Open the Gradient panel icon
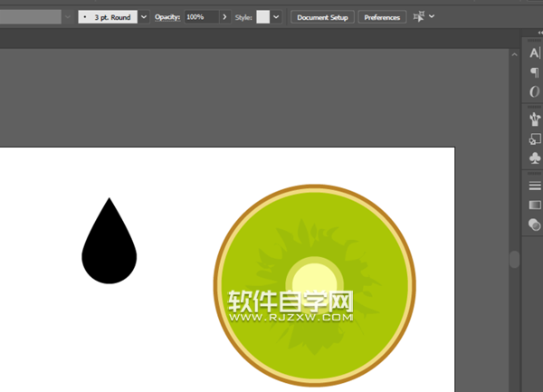The width and height of the screenshot is (543, 392). click(x=535, y=205)
